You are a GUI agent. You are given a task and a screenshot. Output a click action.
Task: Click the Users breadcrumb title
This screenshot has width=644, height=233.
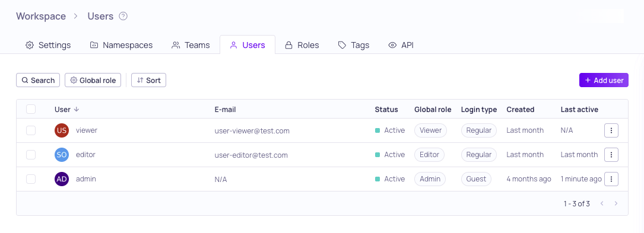click(x=100, y=17)
